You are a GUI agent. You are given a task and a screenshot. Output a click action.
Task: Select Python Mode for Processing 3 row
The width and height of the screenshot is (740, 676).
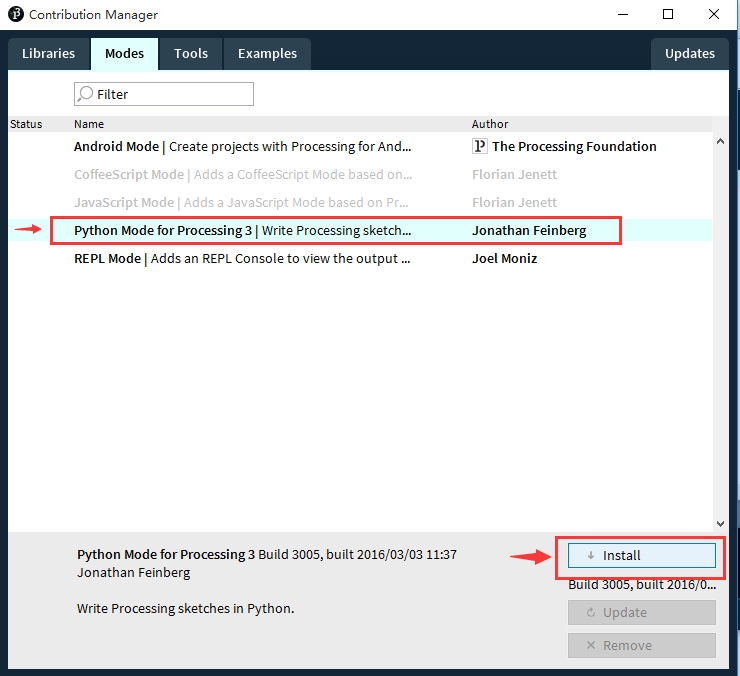360,230
